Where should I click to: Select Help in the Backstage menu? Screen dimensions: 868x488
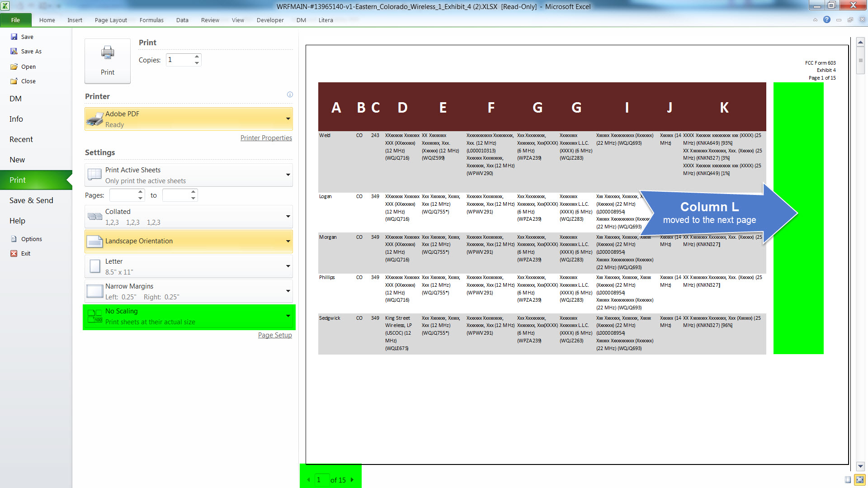(x=36, y=221)
